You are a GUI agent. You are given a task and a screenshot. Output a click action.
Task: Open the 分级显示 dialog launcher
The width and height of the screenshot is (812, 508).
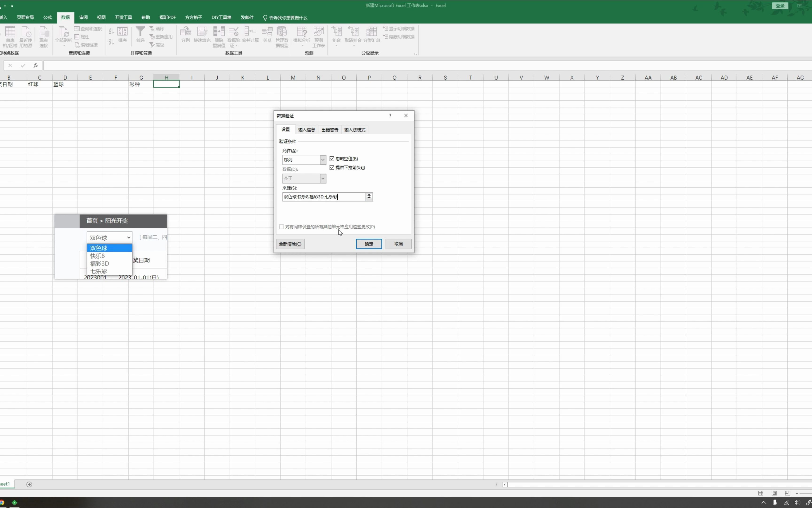(415, 54)
